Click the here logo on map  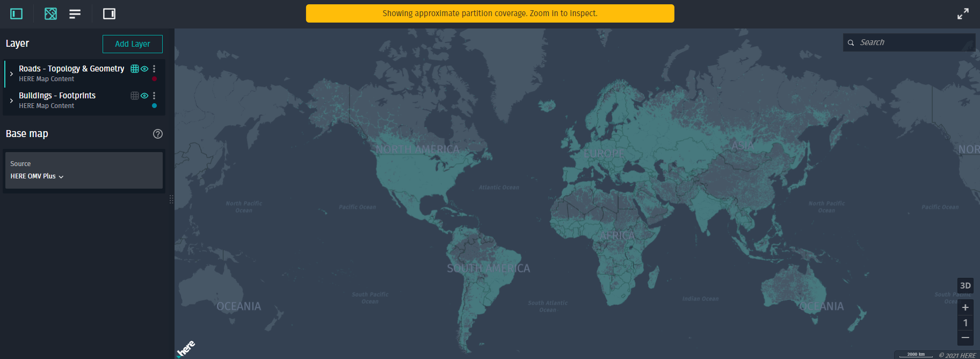coord(186,349)
